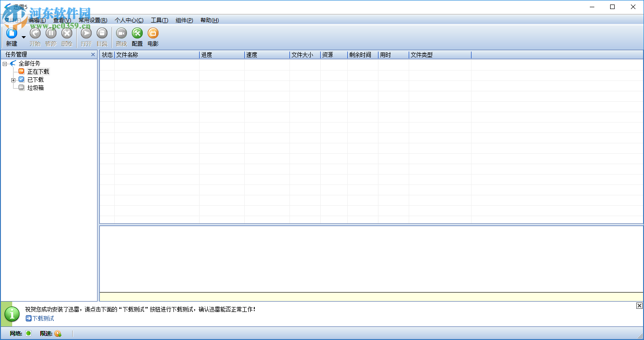
Task: Select 垃圾箱 in the task tree
Action: click(x=36, y=88)
